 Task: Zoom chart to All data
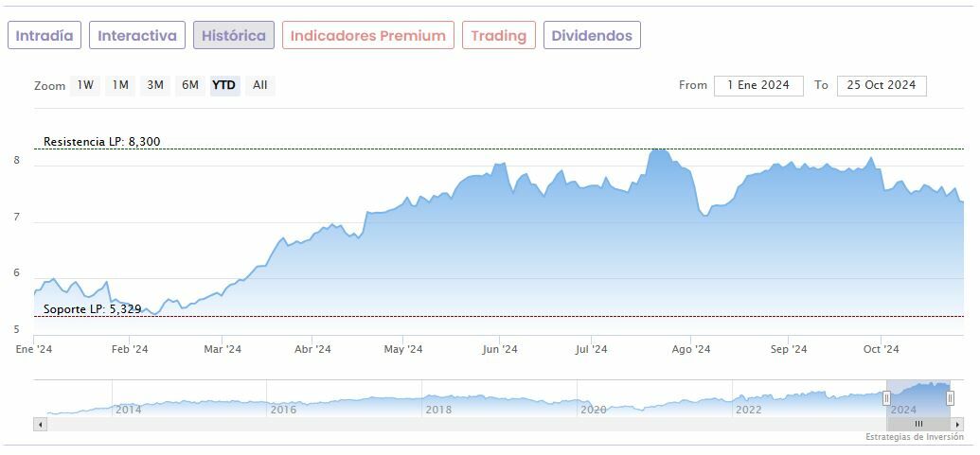260,85
